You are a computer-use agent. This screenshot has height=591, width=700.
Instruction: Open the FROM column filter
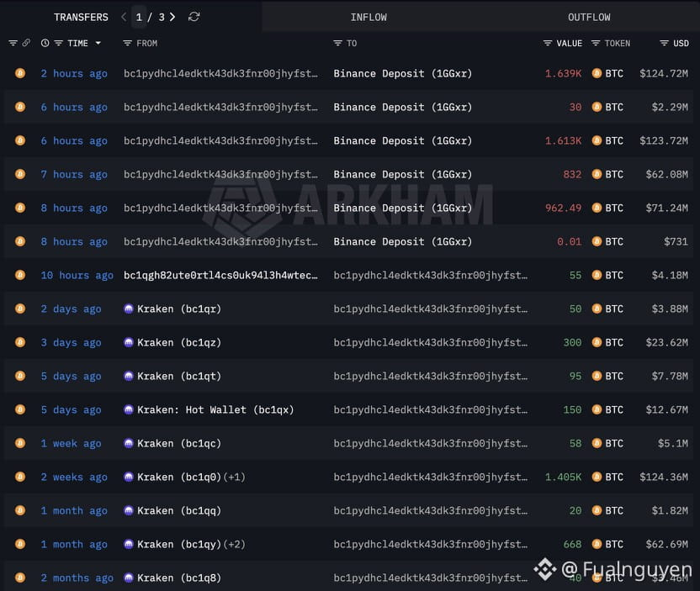click(x=127, y=43)
